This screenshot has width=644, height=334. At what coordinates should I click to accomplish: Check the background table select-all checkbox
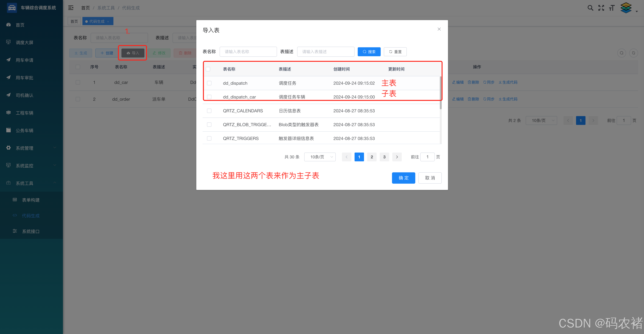(78, 67)
